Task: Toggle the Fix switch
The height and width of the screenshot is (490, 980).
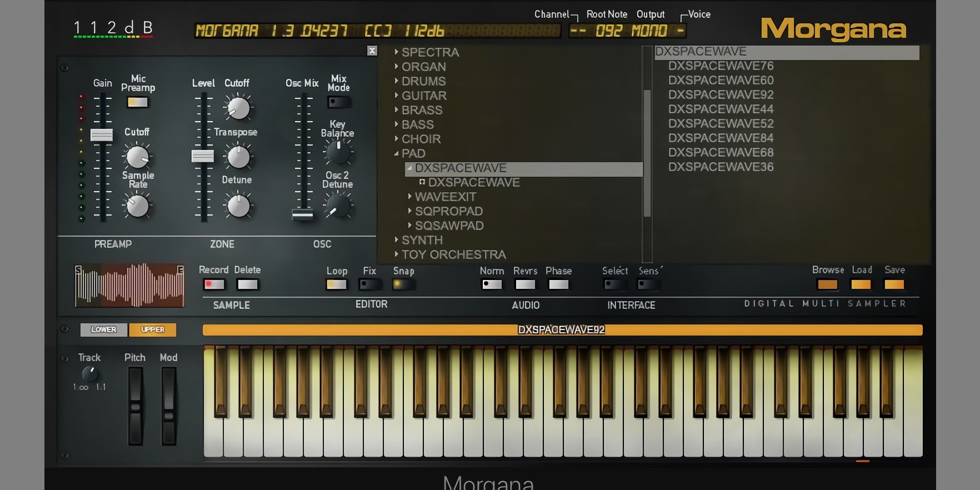Action: [369, 284]
